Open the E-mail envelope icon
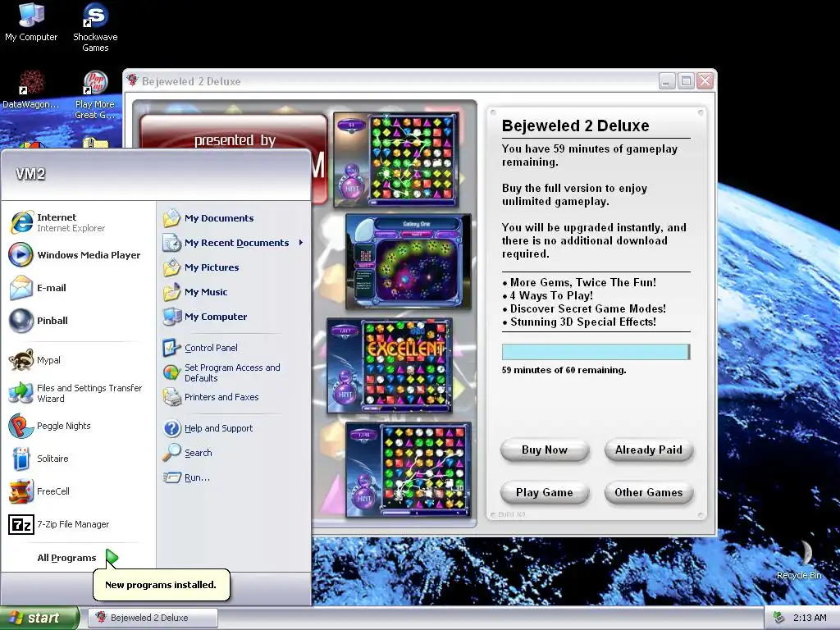Image resolution: width=840 pixels, height=630 pixels. 21,288
